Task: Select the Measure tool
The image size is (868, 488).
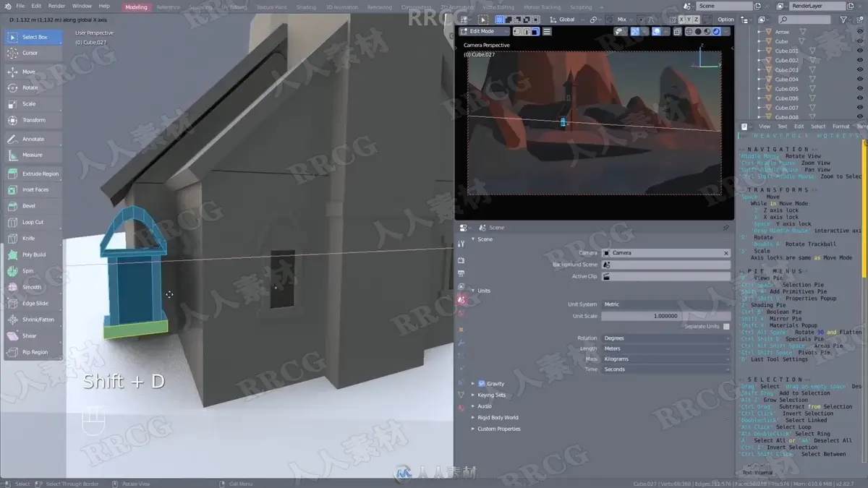Action: (33, 155)
